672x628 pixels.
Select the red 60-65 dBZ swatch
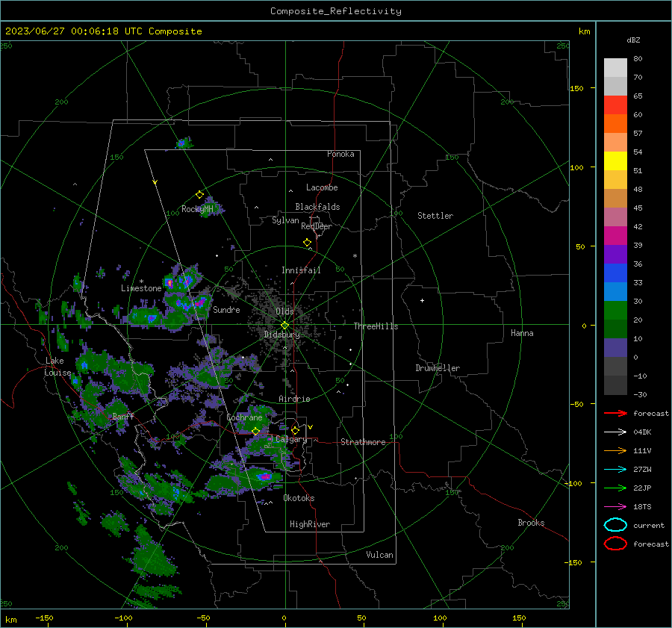615,105
